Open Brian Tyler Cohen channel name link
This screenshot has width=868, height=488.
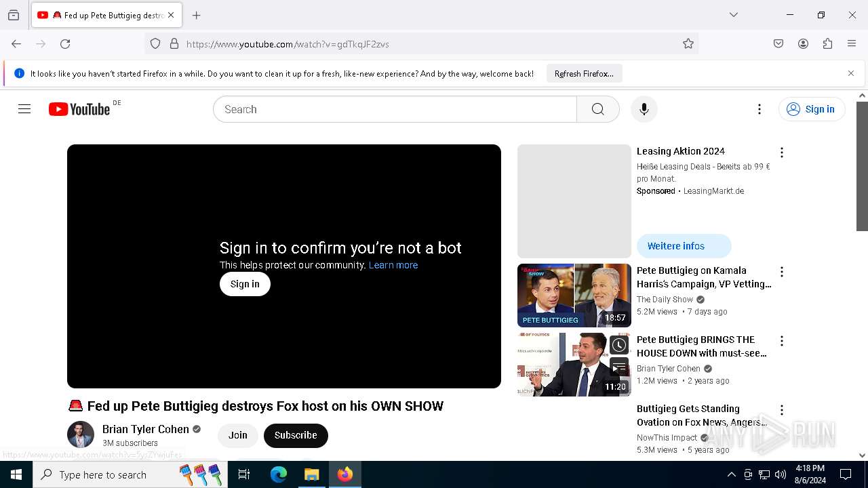(x=145, y=429)
